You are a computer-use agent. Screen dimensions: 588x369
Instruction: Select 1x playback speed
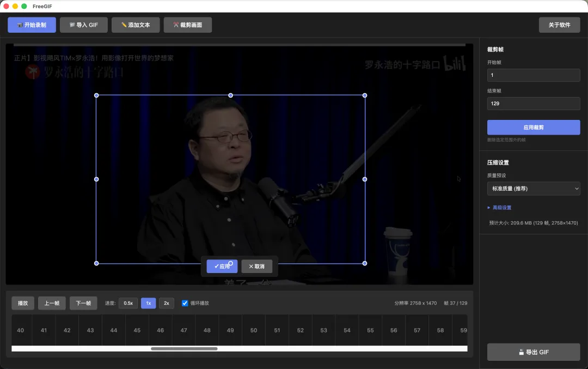point(148,303)
